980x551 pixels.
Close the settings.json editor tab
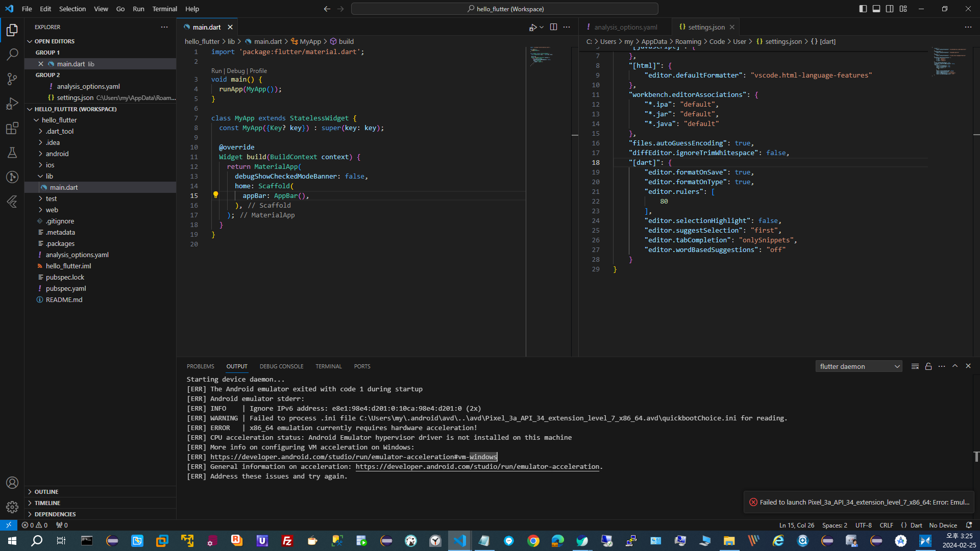732,27
